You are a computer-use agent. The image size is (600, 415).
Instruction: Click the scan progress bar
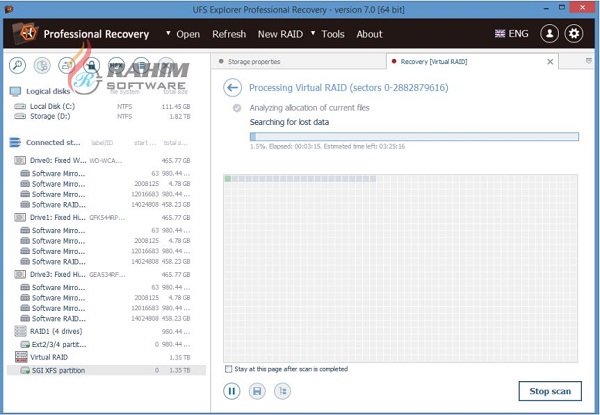pos(414,137)
